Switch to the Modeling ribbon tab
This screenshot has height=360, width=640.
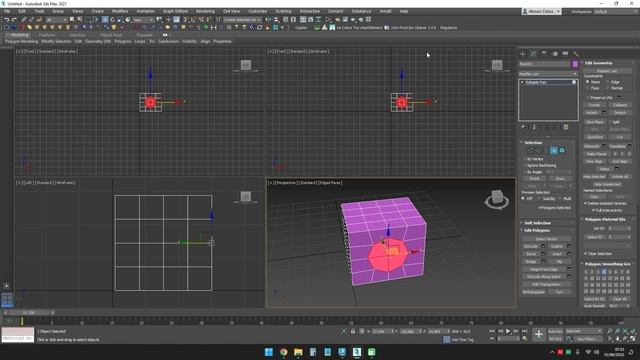point(20,35)
